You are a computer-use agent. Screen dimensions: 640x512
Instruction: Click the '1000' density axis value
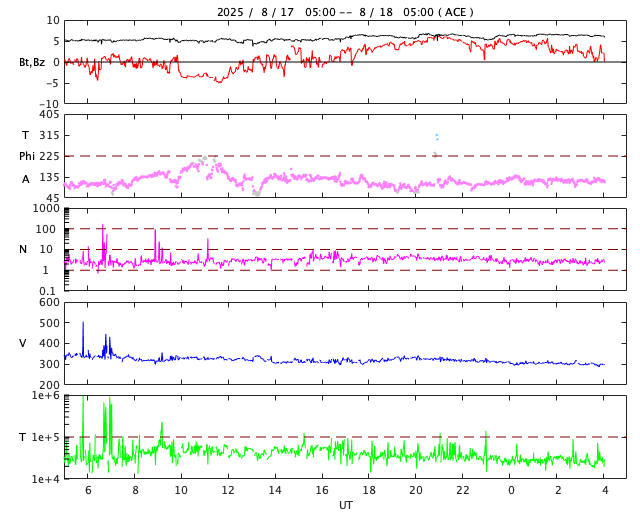tap(46, 208)
